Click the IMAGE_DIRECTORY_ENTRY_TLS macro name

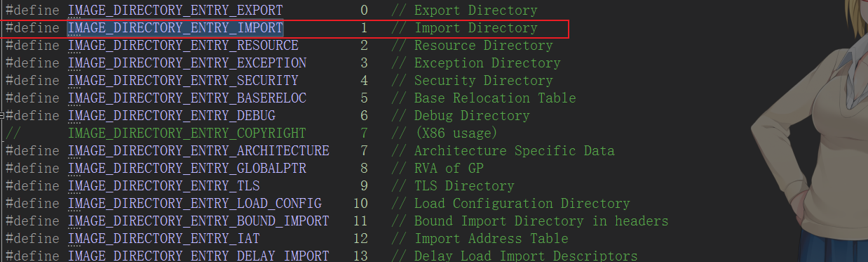click(164, 186)
